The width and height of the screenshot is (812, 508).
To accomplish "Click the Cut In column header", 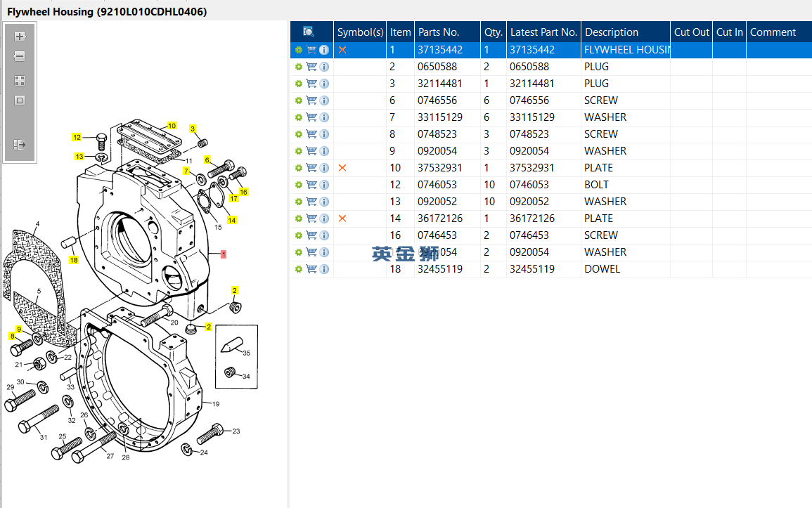I will point(729,32).
